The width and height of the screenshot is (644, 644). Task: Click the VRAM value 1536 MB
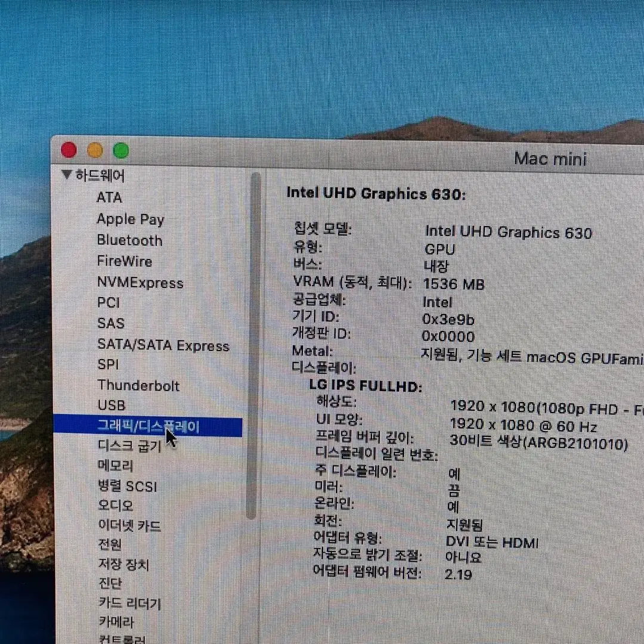click(453, 284)
